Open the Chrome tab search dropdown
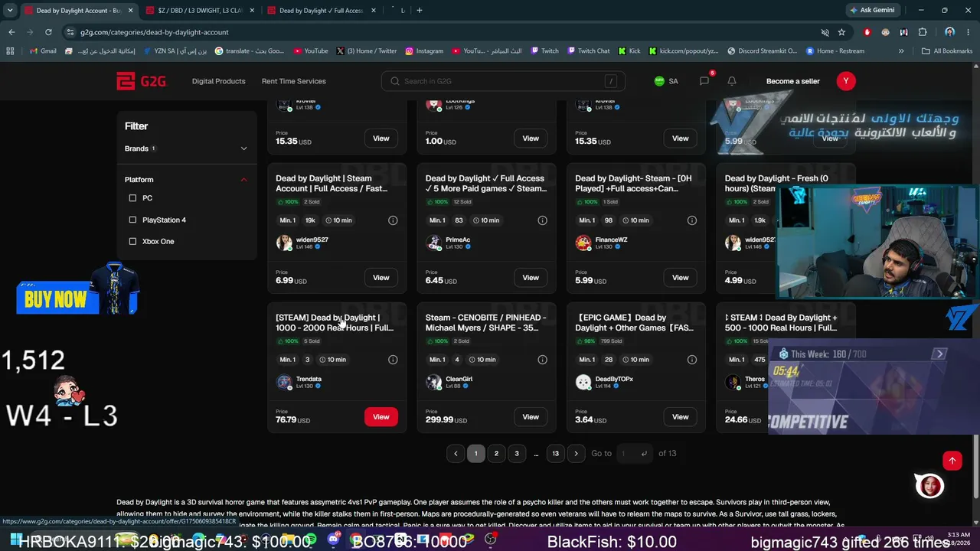Viewport: 980px width, 551px height. (10, 11)
